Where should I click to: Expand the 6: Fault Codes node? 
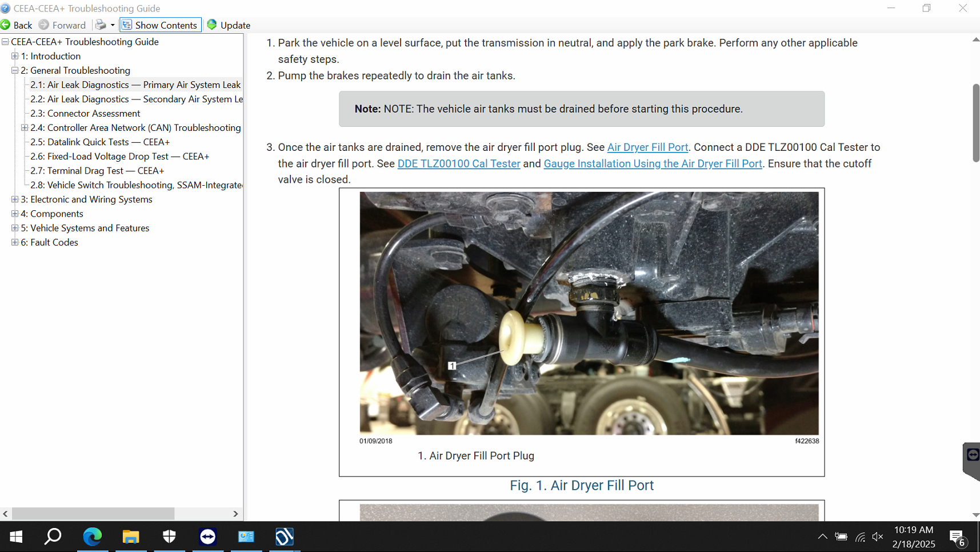pyautogui.click(x=15, y=242)
